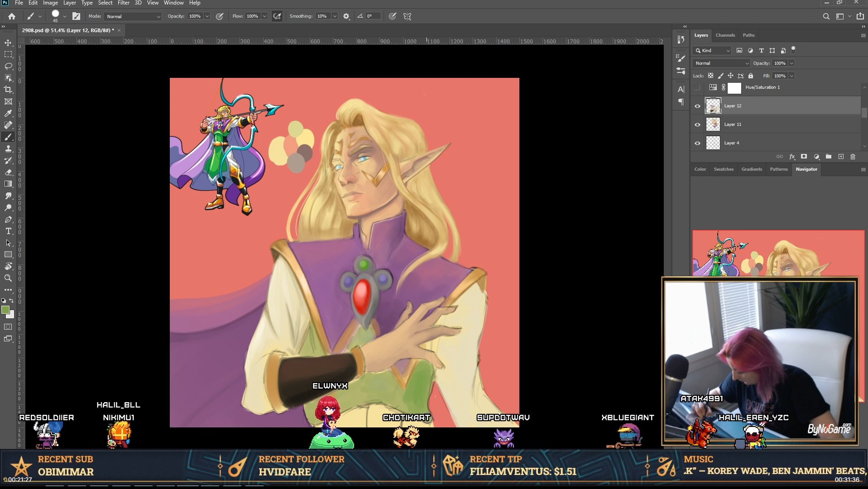This screenshot has height=489, width=868.
Task: Toggle pressure for opacity button
Action: [220, 16]
